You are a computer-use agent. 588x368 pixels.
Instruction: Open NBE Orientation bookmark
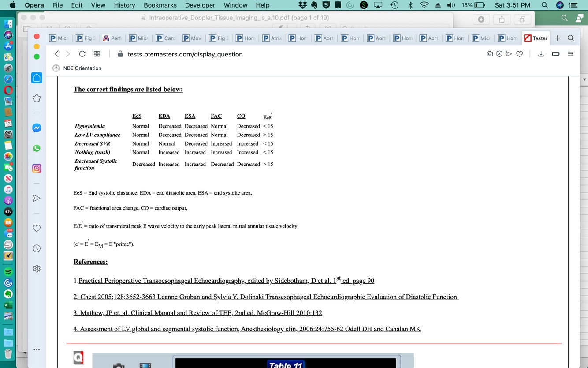[x=77, y=68]
